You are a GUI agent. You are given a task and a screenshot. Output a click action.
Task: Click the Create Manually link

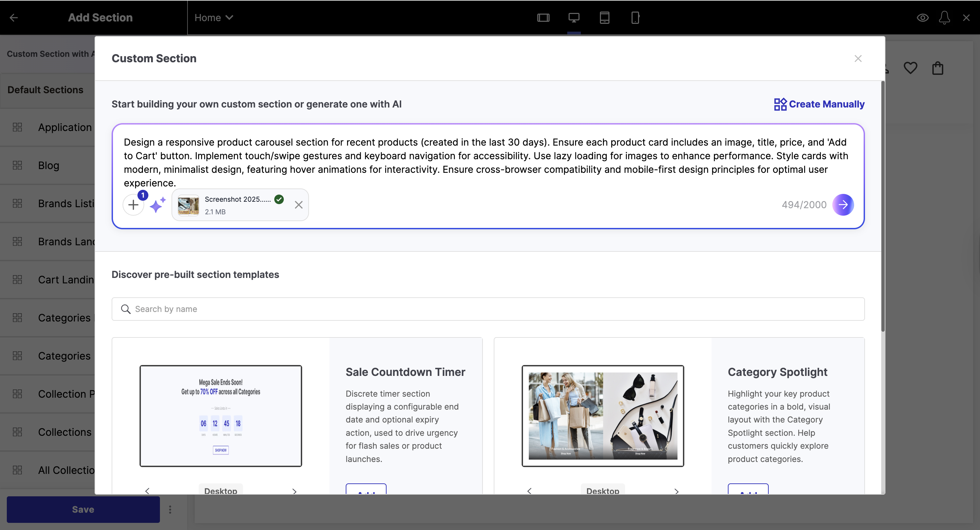pyautogui.click(x=819, y=104)
